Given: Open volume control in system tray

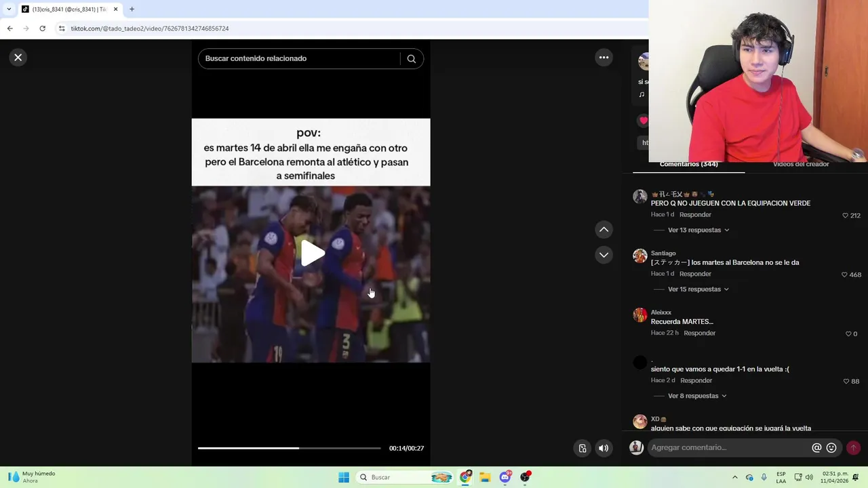Looking at the screenshot, I should click(808, 477).
